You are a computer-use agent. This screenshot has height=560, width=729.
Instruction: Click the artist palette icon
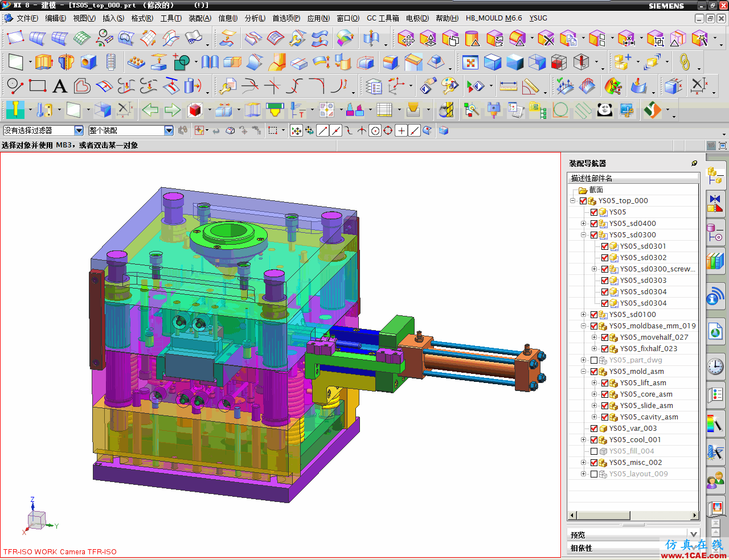450,87
